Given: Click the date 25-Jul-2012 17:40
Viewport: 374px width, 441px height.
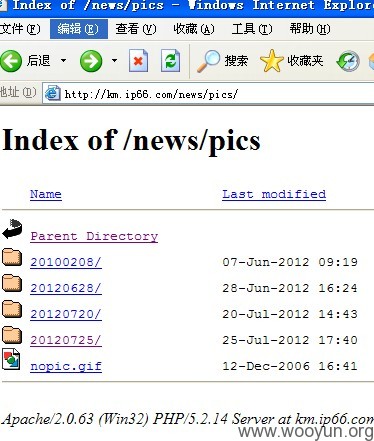Looking at the screenshot, I should tap(290, 340).
